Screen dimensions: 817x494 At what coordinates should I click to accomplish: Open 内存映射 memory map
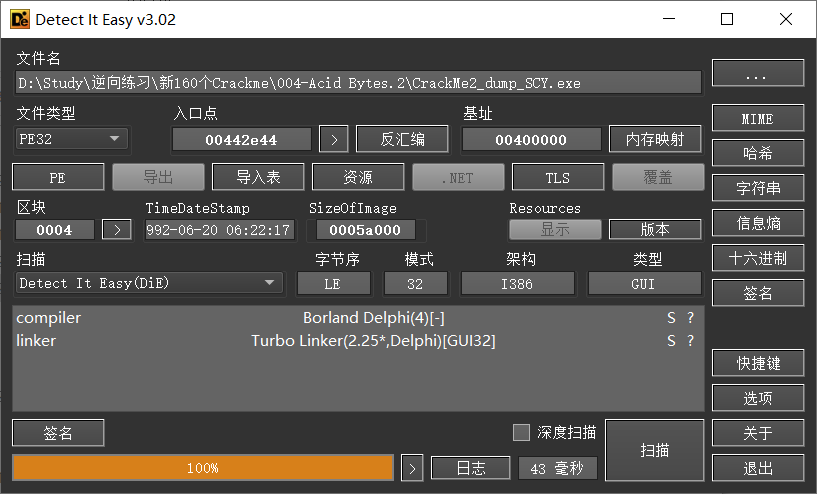click(654, 139)
